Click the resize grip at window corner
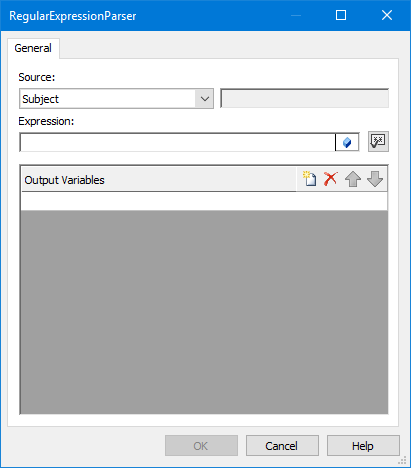 403,461
